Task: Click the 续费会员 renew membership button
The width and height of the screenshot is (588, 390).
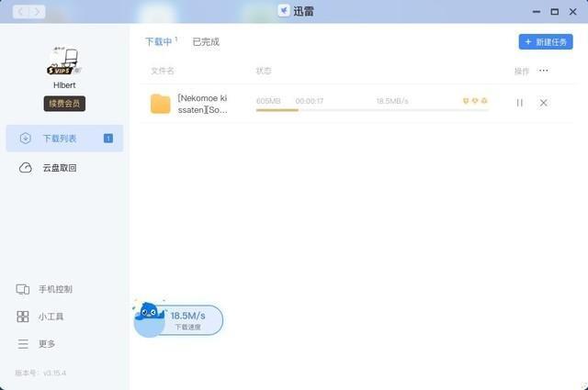Action: pos(64,104)
